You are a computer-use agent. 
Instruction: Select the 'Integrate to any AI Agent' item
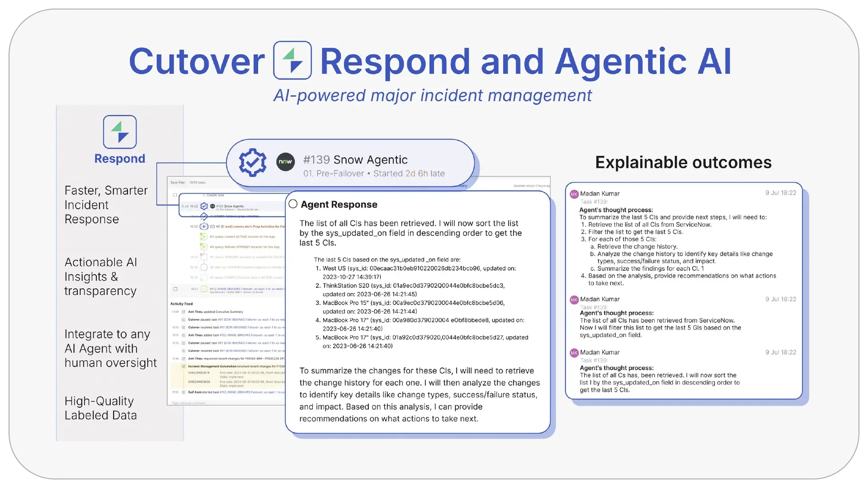coord(110,348)
